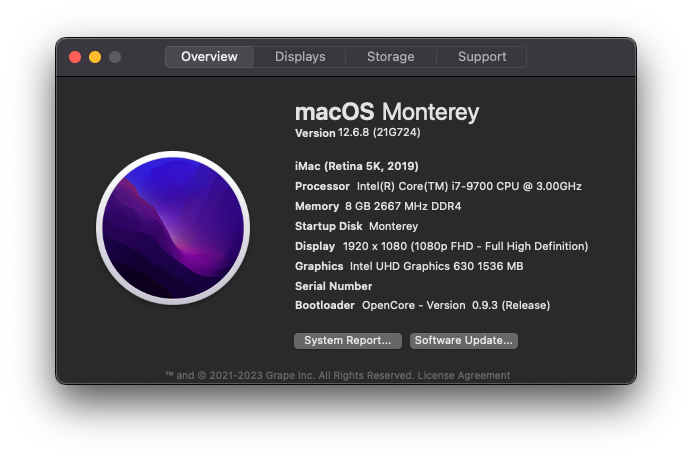Click the macOS Monterey logo icon

(x=173, y=228)
